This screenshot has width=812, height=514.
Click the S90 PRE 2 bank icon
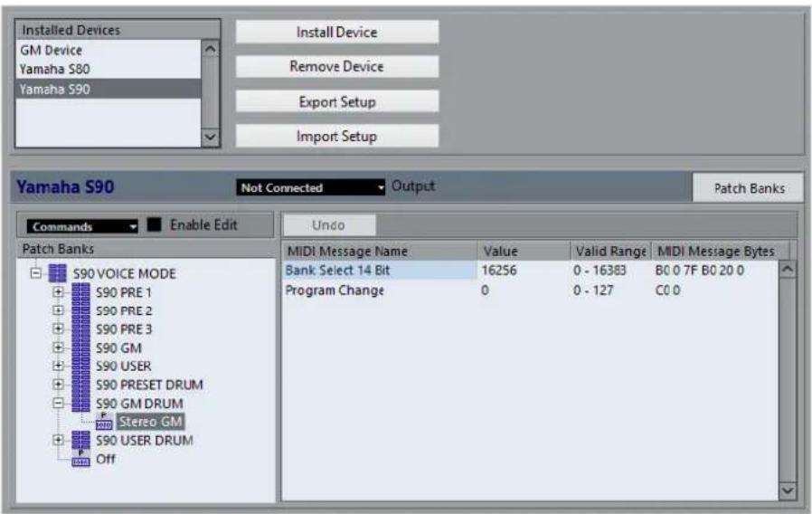coord(80,311)
